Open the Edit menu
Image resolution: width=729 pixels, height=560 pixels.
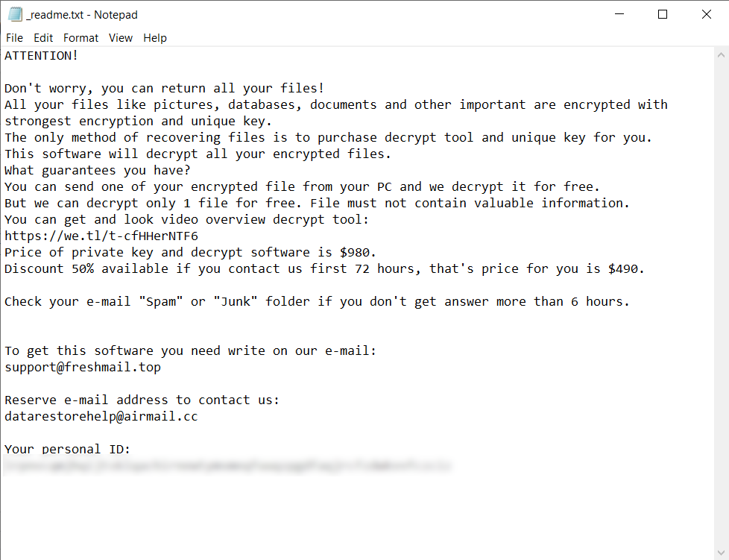click(x=43, y=38)
